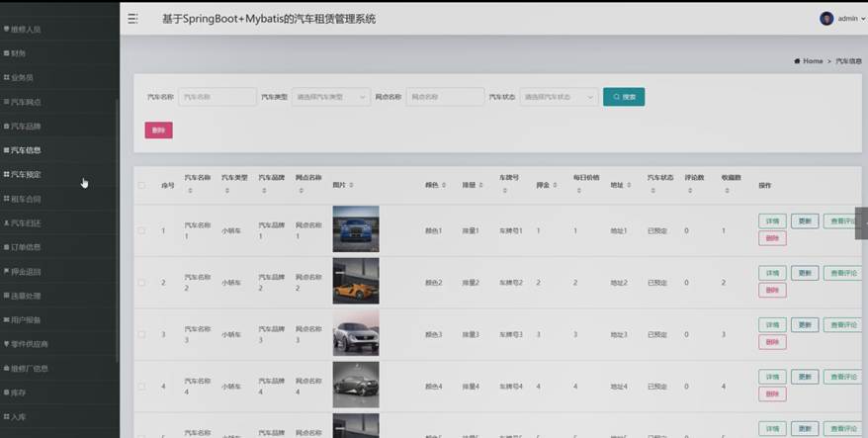Click the pink batch 删除 button
This screenshot has width=868, height=438.
click(158, 131)
